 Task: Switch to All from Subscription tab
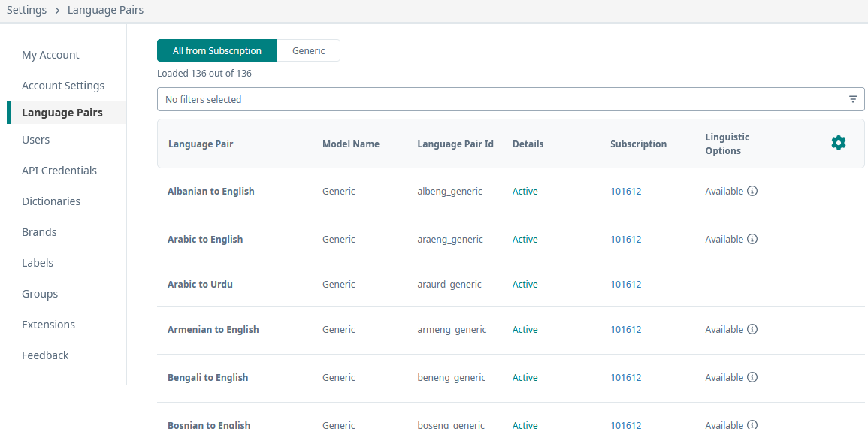[x=217, y=50]
